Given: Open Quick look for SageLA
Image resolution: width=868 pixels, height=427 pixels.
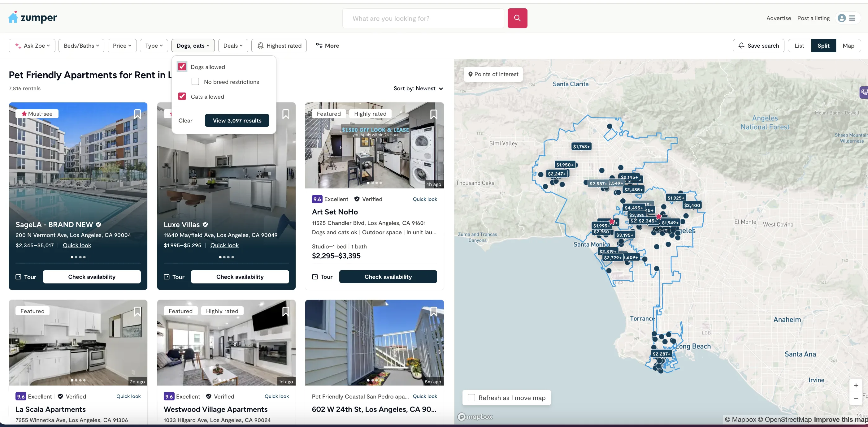Looking at the screenshot, I should 77,245.
